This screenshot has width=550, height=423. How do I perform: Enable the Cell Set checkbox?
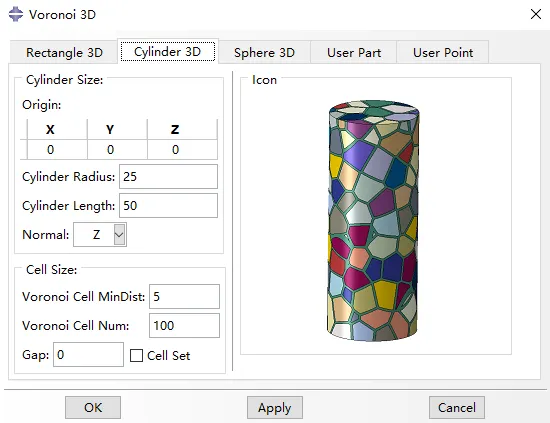[x=136, y=355]
